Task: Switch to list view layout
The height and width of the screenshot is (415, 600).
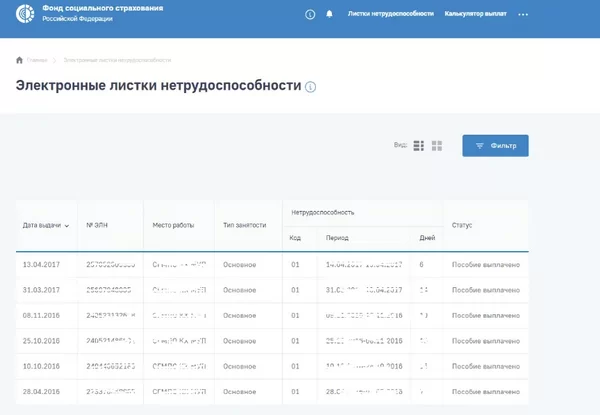Action: pyautogui.click(x=419, y=146)
